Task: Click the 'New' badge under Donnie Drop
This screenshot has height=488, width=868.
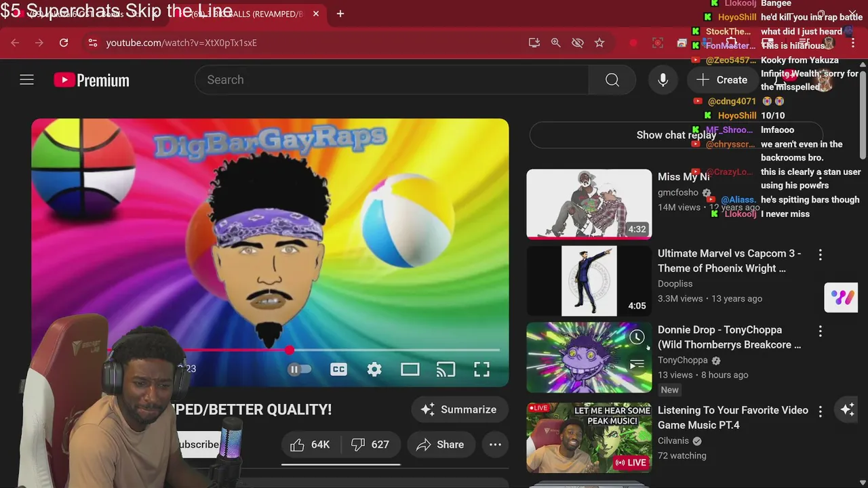Action: (x=669, y=390)
